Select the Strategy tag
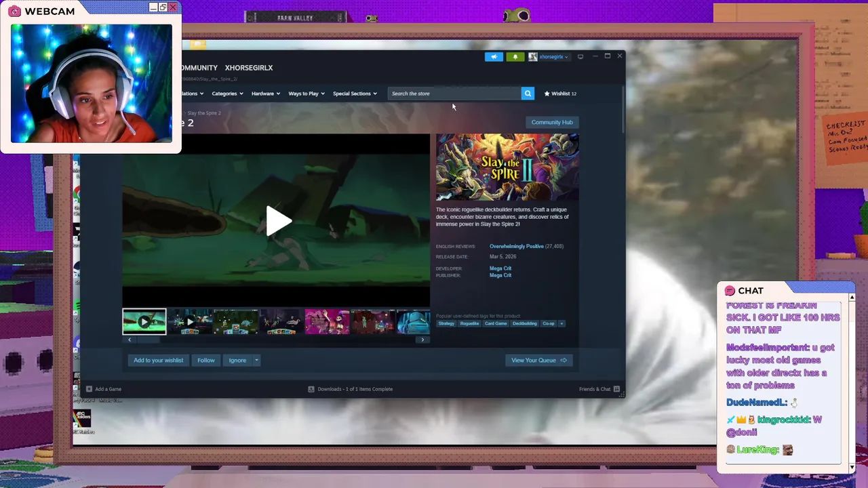 tap(446, 323)
